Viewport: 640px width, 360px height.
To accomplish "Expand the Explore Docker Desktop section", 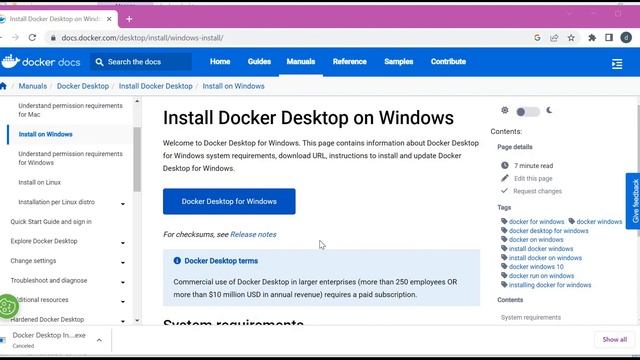I will point(123,243).
